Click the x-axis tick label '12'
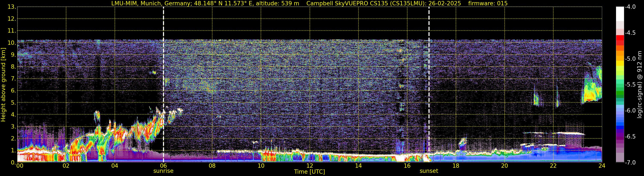This screenshot has height=176, width=644. tap(310, 166)
